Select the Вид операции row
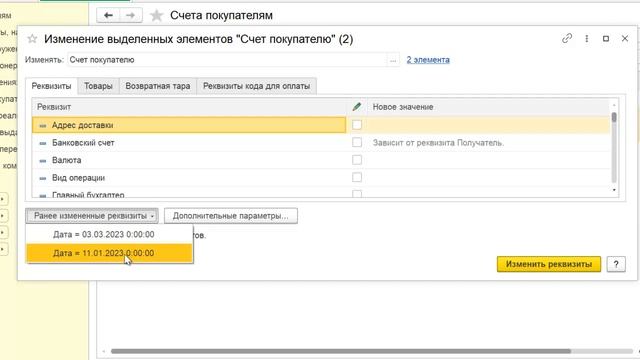 tap(321, 178)
